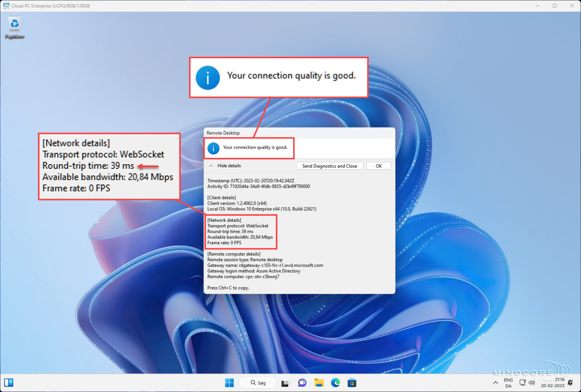The height and width of the screenshot is (392, 581).
Task: Open Task view from the taskbar
Action: [285, 383]
